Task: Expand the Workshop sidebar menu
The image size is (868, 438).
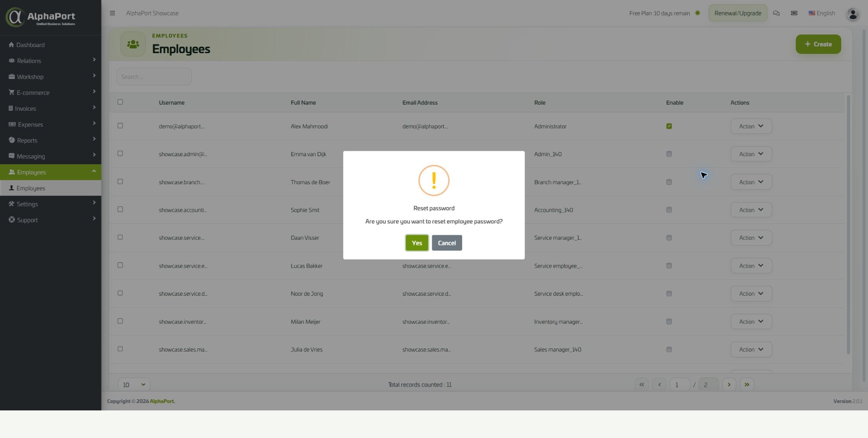Action: pyautogui.click(x=51, y=77)
